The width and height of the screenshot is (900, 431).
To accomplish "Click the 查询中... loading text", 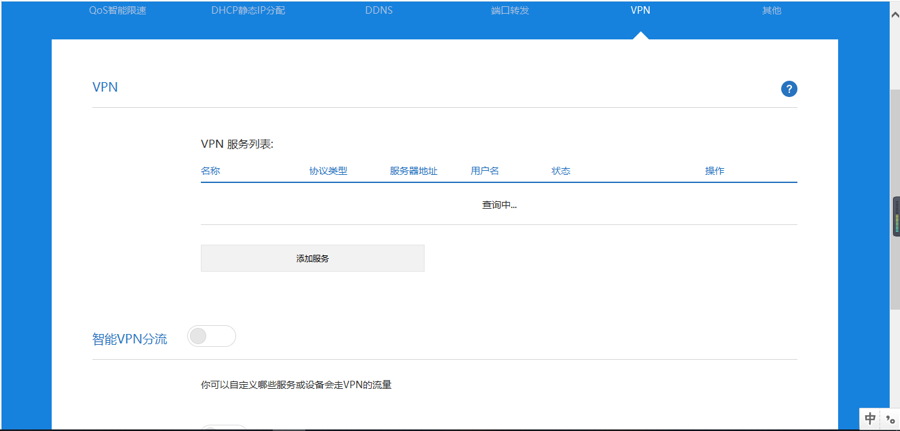I will 499,205.
